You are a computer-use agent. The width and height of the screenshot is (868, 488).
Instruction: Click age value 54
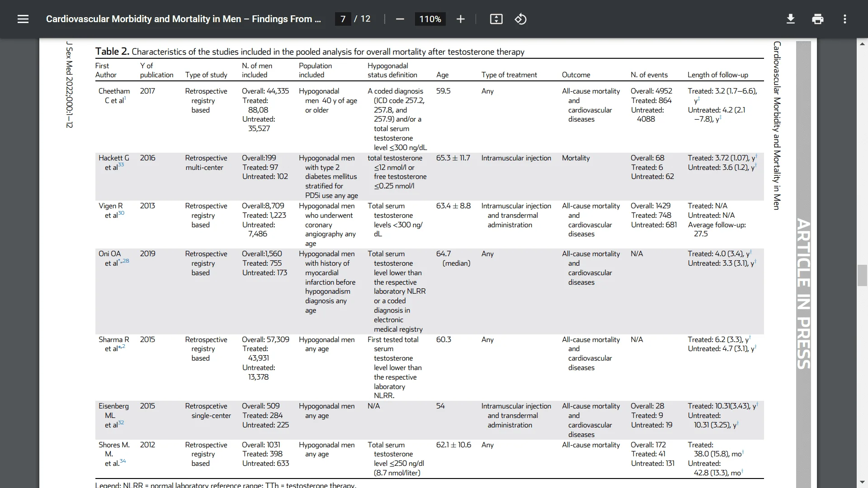[440, 406]
